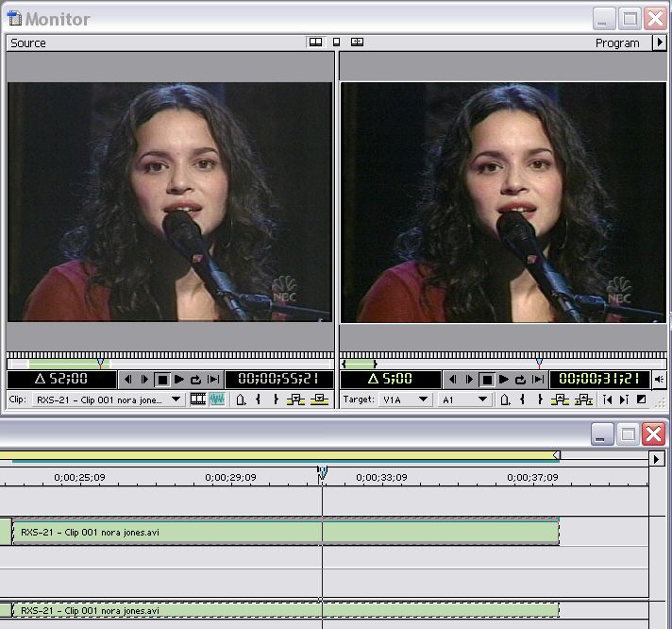Image resolution: width=672 pixels, height=629 pixels.
Task: Click Loop button in Source monitor
Action: point(195,380)
